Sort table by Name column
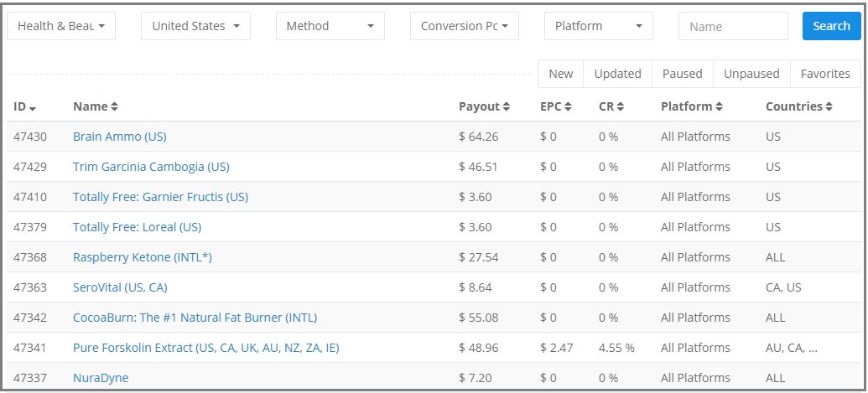This screenshot has height=393, width=868. point(96,106)
